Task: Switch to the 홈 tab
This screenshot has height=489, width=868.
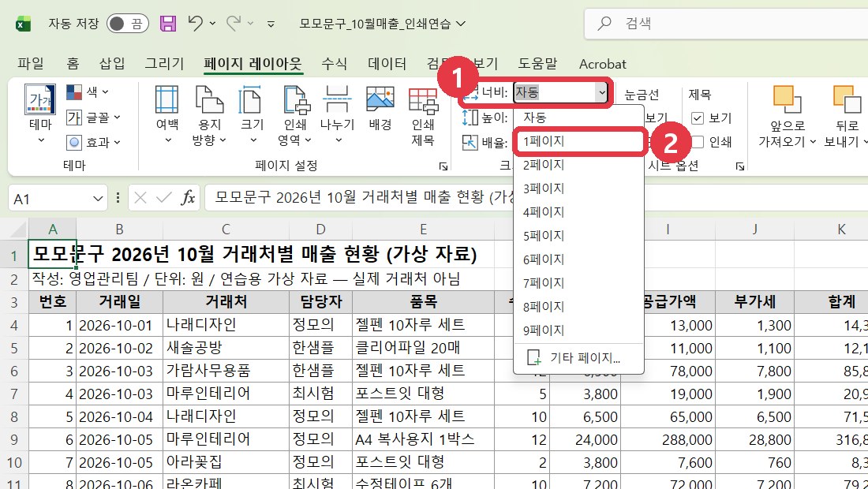Action: (73, 64)
